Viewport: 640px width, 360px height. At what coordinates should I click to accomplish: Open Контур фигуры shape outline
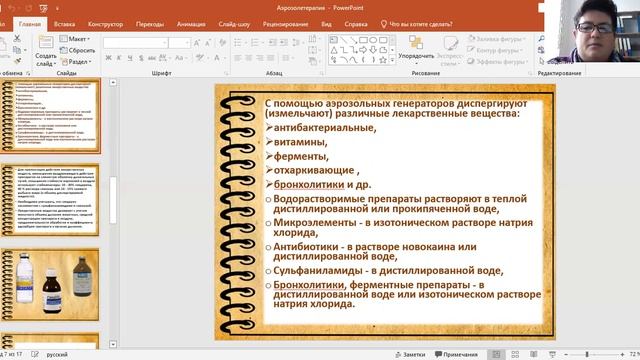495,50
